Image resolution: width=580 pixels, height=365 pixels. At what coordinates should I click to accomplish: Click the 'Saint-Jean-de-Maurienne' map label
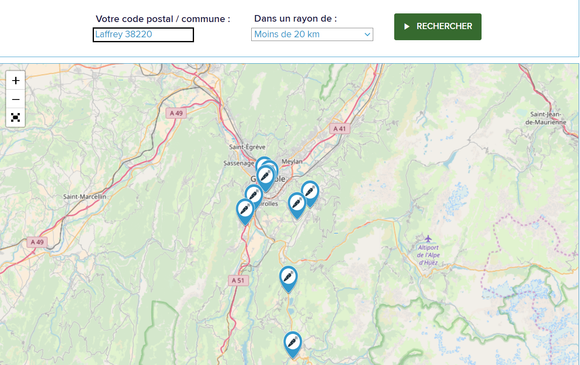point(546,118)
